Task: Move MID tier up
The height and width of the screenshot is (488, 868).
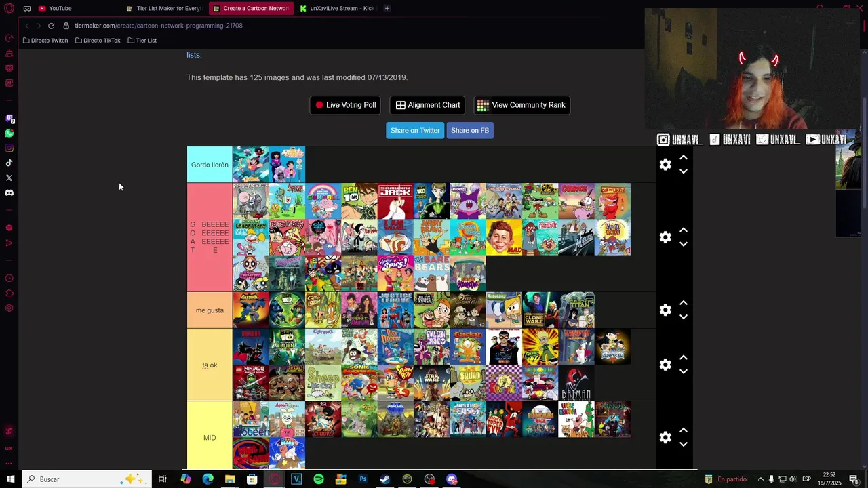Action: [684, 430]
